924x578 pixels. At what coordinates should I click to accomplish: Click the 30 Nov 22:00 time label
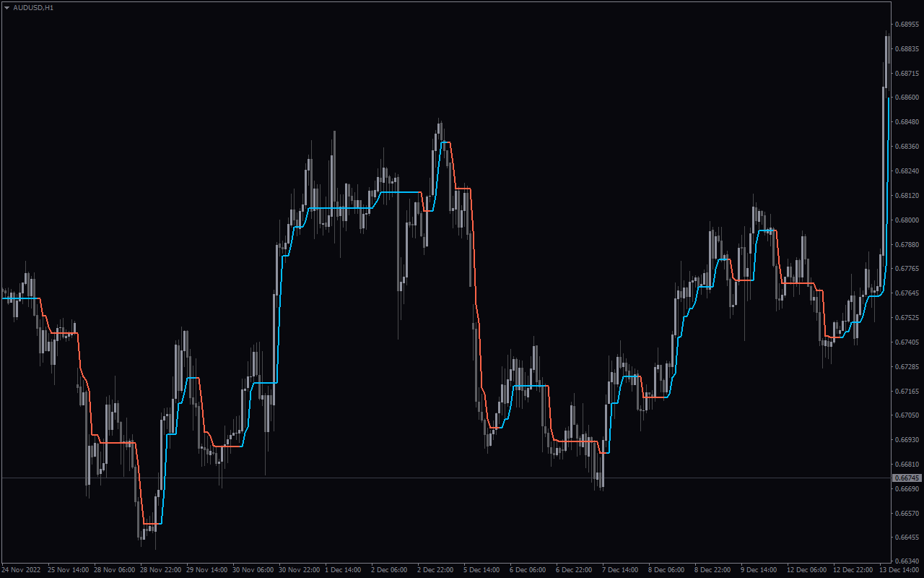tap(300, 570)
